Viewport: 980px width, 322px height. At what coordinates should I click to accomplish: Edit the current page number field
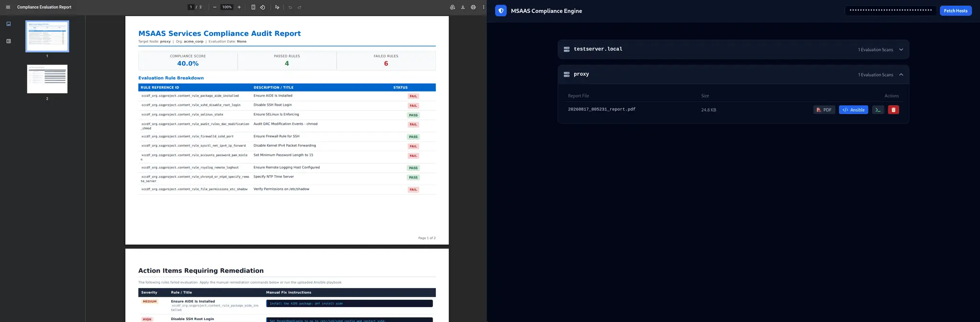pyautogui.click(x=191, y=7)
